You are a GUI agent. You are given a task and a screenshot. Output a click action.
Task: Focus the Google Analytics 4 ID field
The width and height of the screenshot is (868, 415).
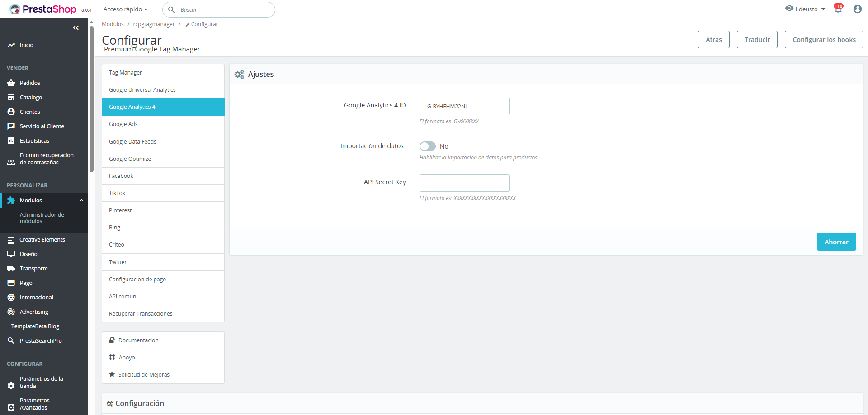point(465,107)
